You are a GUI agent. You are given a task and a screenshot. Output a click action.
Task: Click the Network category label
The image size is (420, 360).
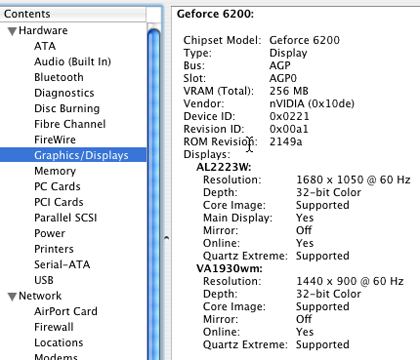40,296
